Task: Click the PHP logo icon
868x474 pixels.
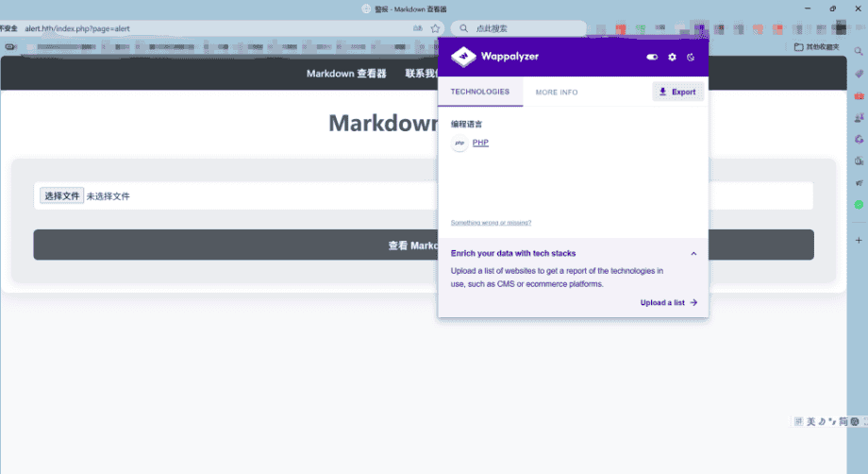Action: [459, 144]
